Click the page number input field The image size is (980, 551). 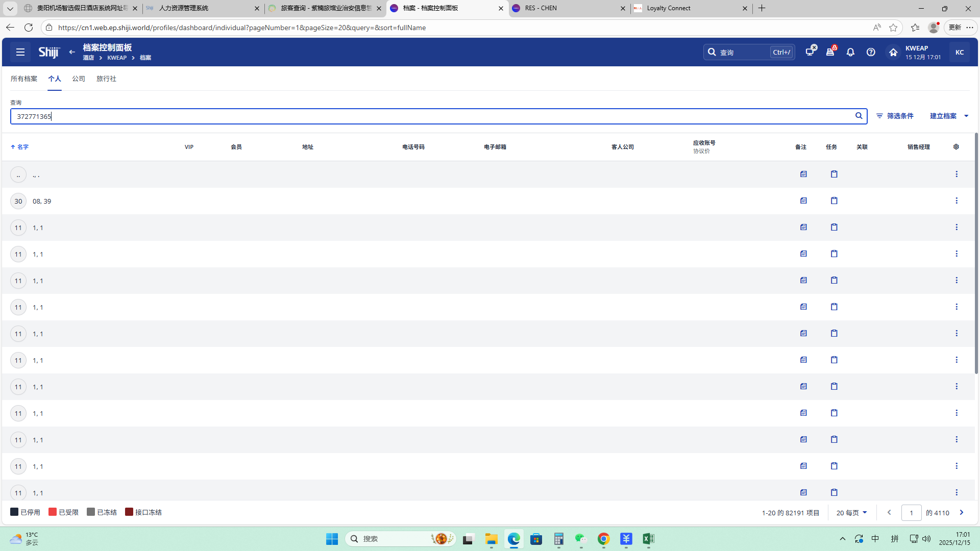[911, 513]
